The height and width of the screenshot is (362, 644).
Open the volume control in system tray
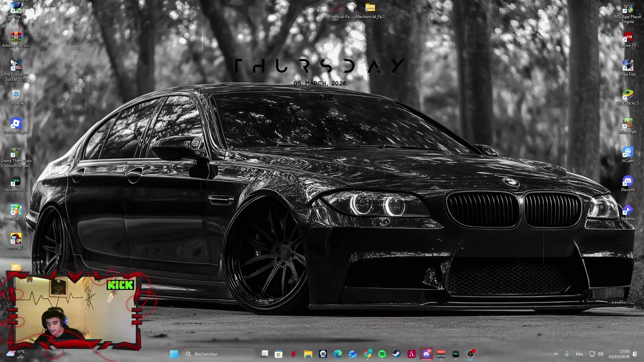(x=600, y=354)
